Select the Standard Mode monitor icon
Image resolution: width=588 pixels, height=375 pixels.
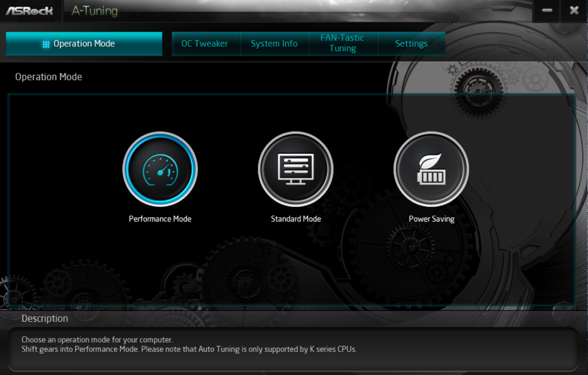pyautogui.click(x=296, y=169)
